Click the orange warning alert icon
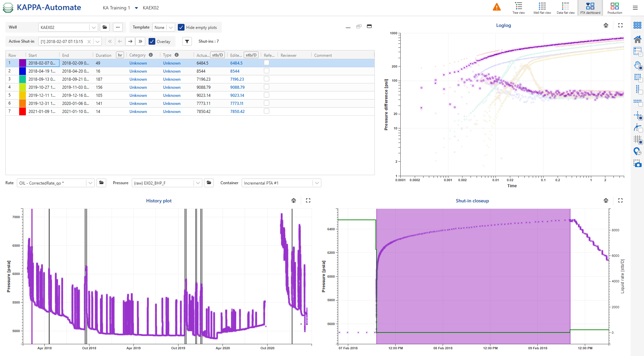 click(x=497, y=6)
